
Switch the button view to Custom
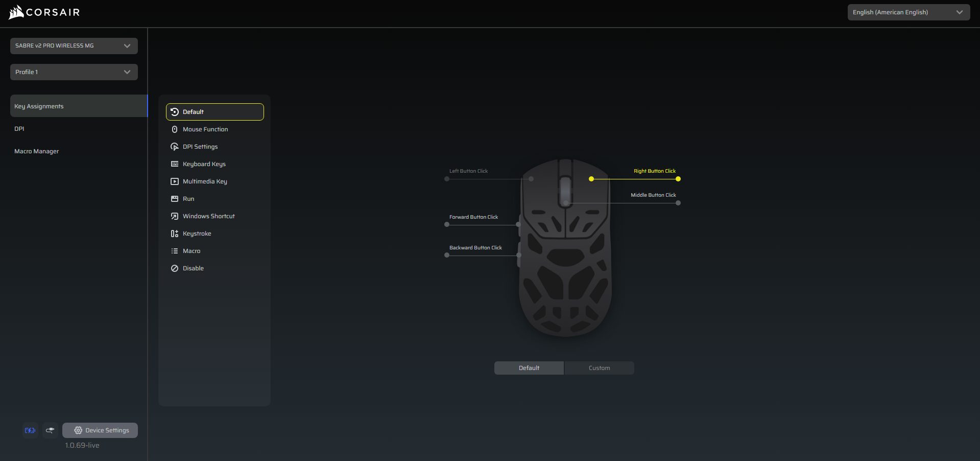[599, 368]
